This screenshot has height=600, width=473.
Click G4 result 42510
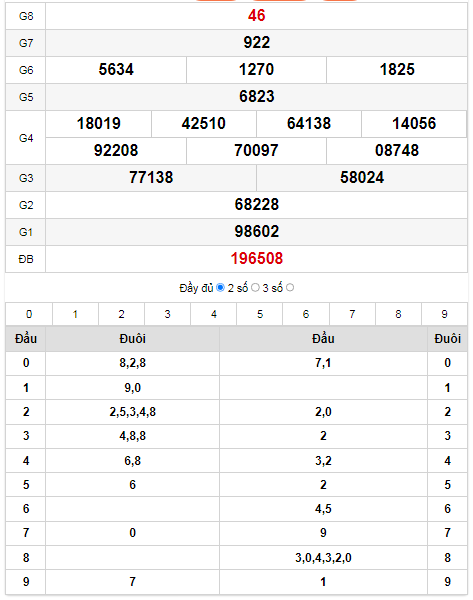tap(204, 124)
